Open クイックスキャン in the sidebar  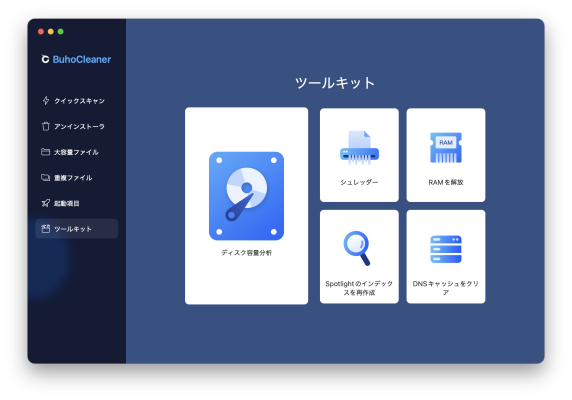click(77, 101)
